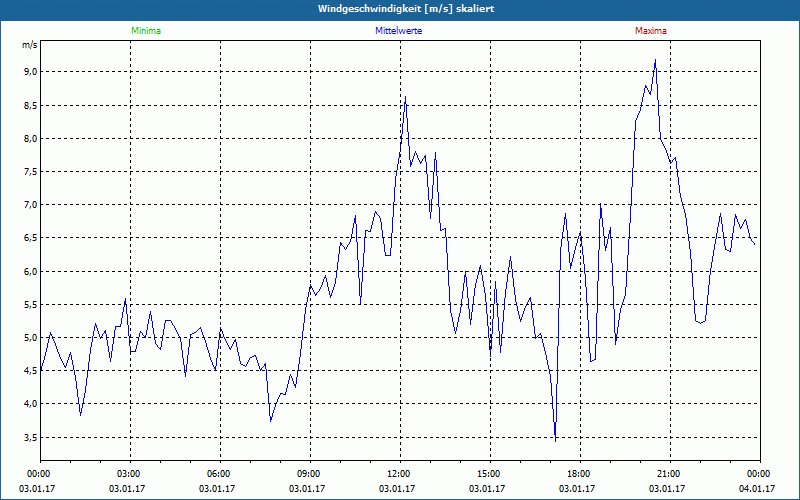The image size is (800, 500).
Task: Click the 8,5 y-axis value
Action: click(x=31, y=106)
